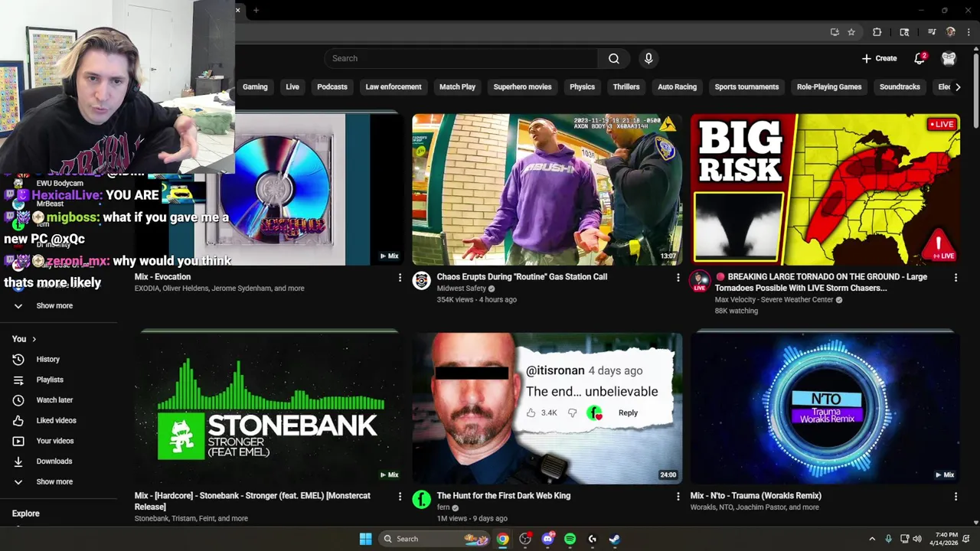Open the Chrome three-dot menu

pos(969,32)
